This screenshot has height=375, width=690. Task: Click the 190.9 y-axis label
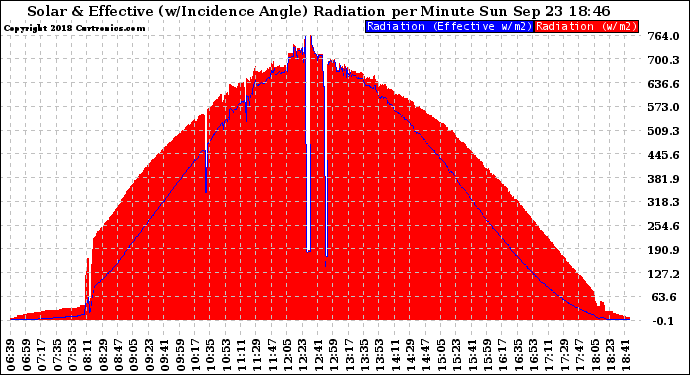pyautogui.click(x=663, y=250)
